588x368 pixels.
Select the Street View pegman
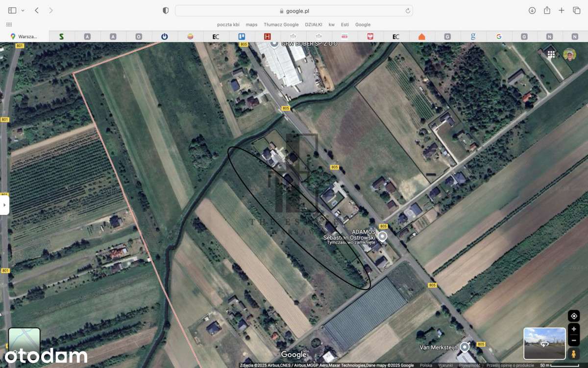click(x=574, y=354)
